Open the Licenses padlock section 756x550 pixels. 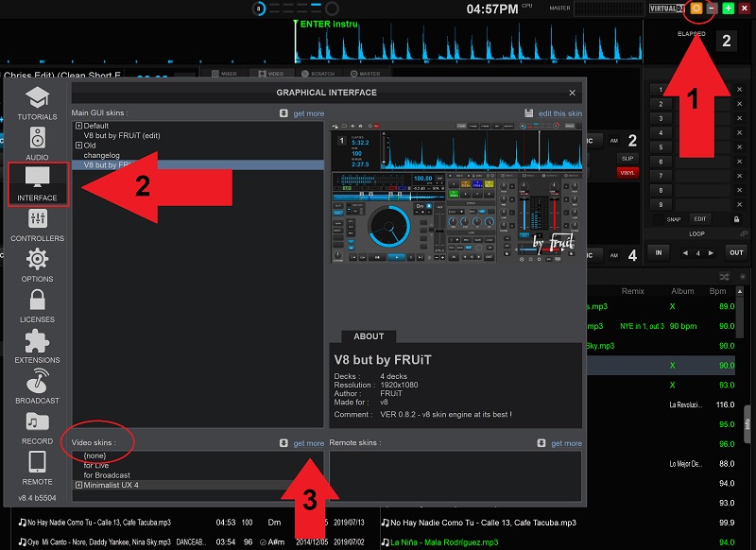[x=37, y=305]
